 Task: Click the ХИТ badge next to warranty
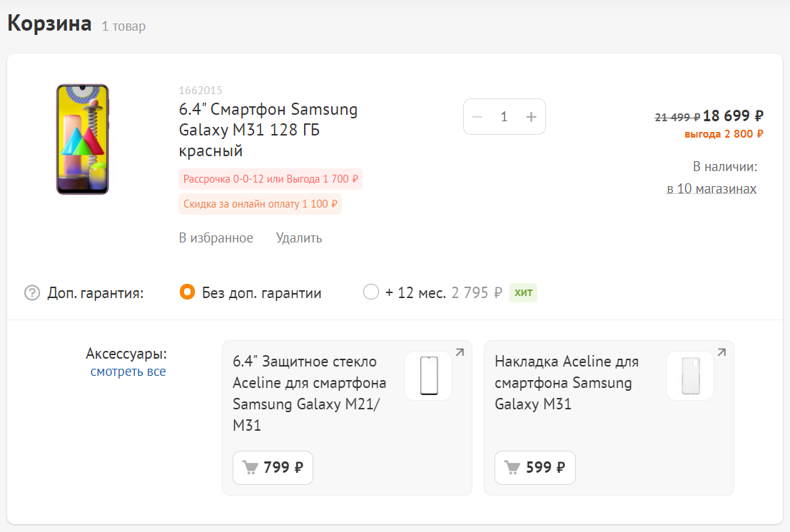pyautogui.click(x=523, y=292)
